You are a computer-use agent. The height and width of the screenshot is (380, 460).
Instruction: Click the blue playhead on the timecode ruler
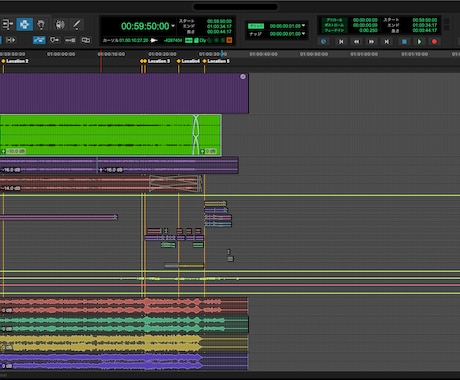(x=222, y=54)
